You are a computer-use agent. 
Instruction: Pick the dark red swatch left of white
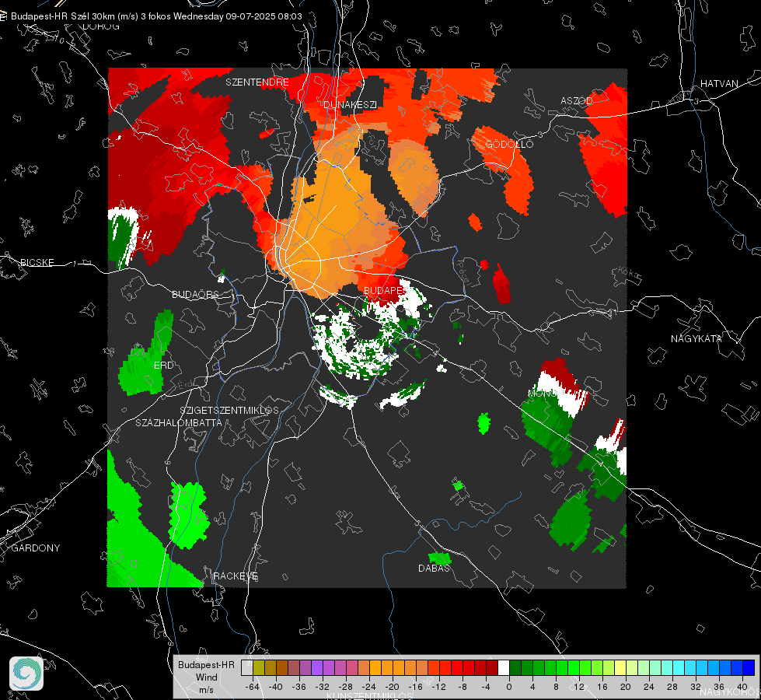(492, 667)
